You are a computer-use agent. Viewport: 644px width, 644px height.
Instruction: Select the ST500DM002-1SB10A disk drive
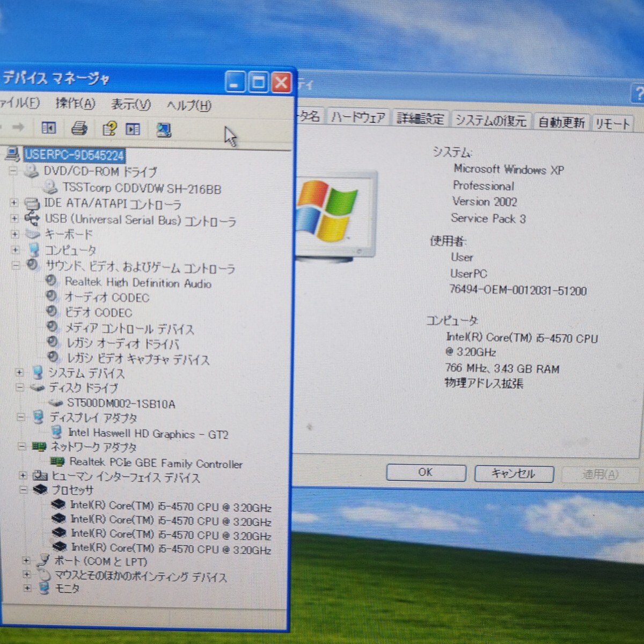(x=121, y=403)
